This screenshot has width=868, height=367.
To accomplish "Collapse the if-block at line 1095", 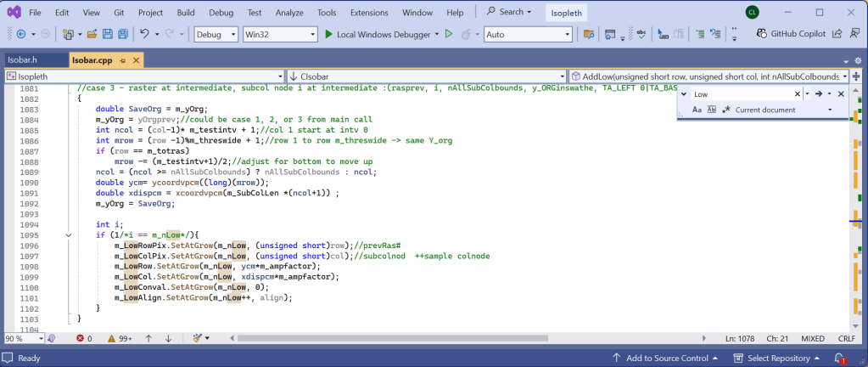I will 68,234.
